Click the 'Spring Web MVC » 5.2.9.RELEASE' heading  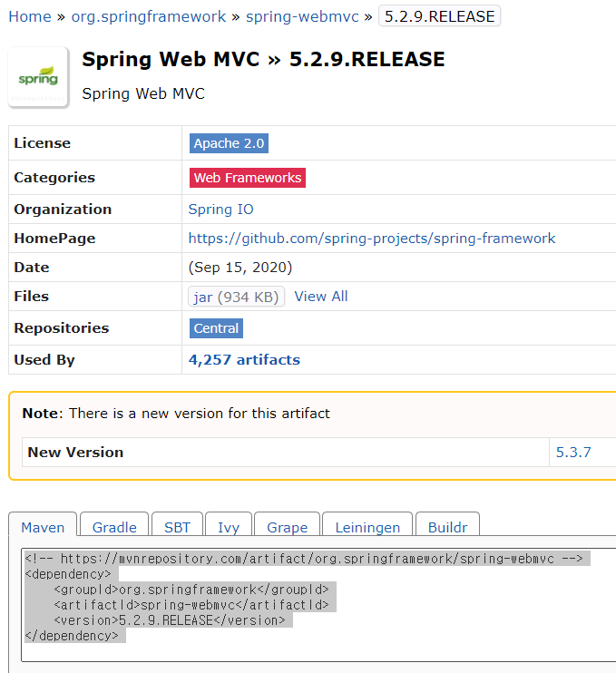[x=263, y=59]
